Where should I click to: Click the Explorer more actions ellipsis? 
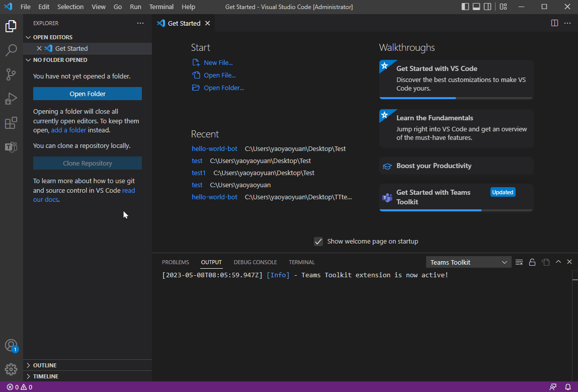(140, 23)
